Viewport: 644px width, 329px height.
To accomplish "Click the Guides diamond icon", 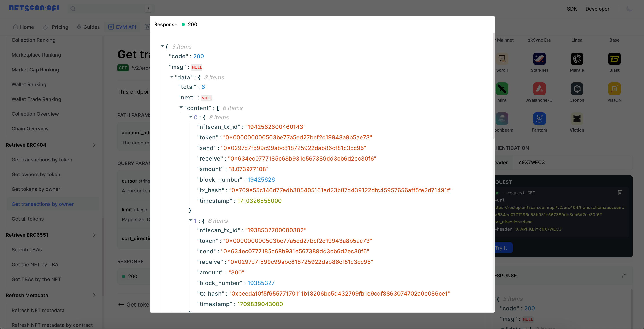I will 79,27.
